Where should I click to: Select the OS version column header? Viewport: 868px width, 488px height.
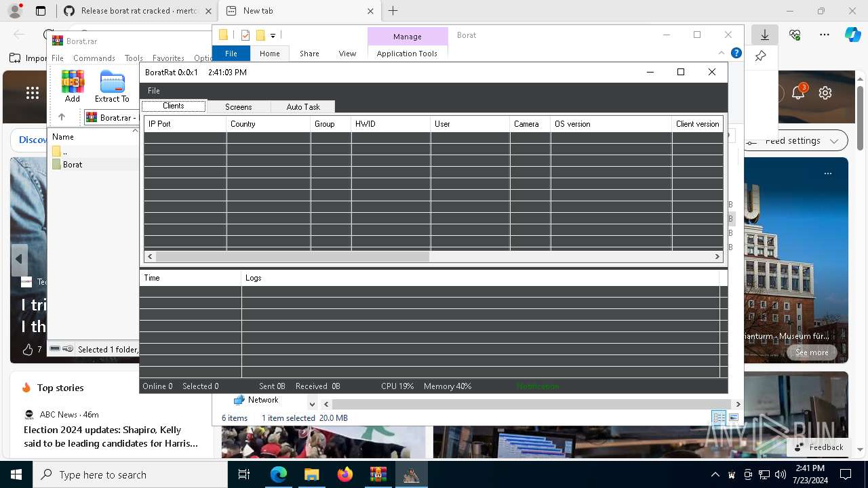tap(611, 124)
